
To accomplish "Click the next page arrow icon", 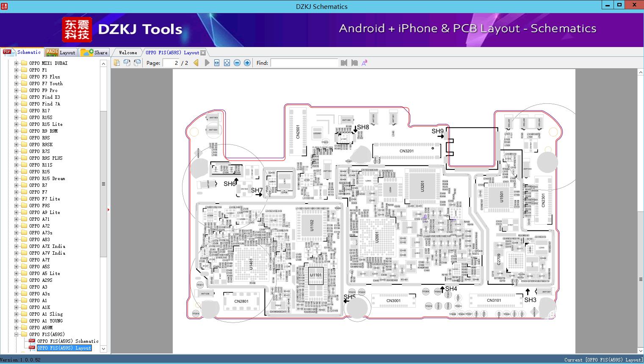I will (x=207, y=63).
